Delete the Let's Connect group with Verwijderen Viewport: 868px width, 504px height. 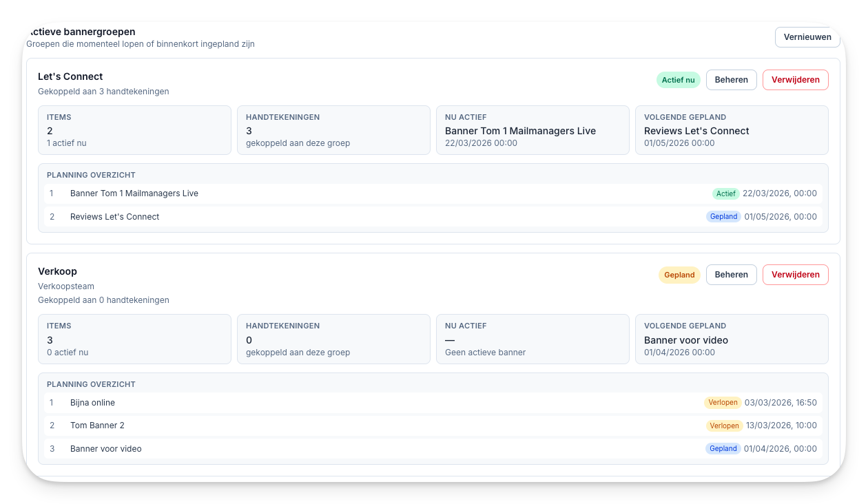point(795,80)
